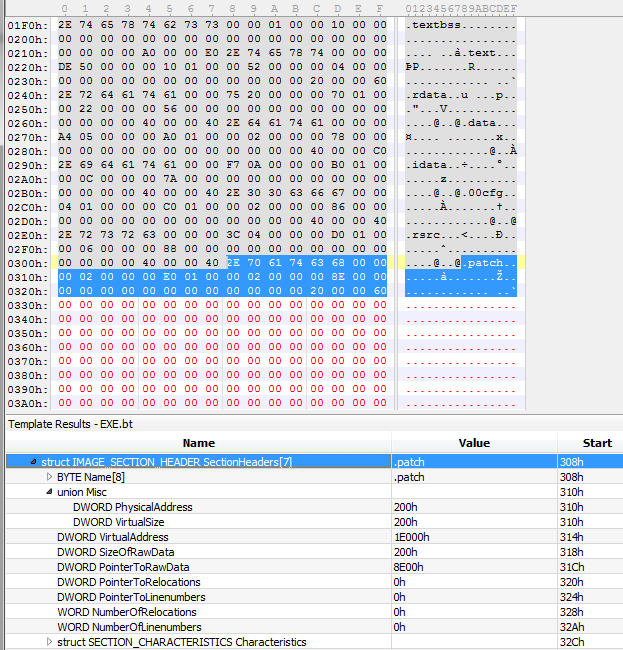The image size is (623, 650).
Task: Select the WORD NumberOfRelocations row
Action: click(314, 612)
